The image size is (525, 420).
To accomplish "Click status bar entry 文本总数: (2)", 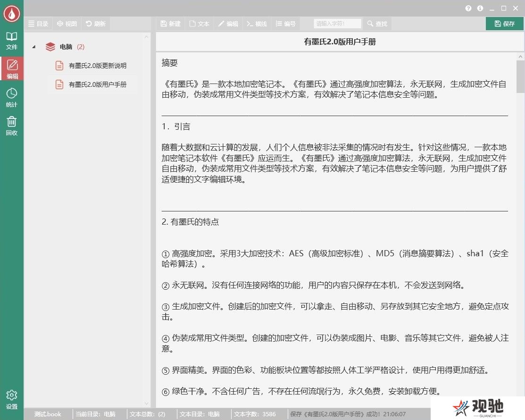I will [147, 414].
